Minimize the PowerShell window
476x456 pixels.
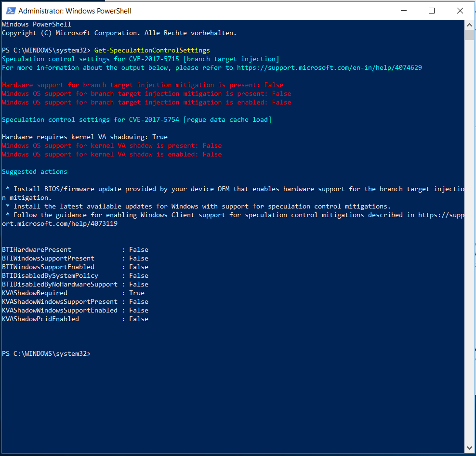pyautogui.click(x=403, y=11)
